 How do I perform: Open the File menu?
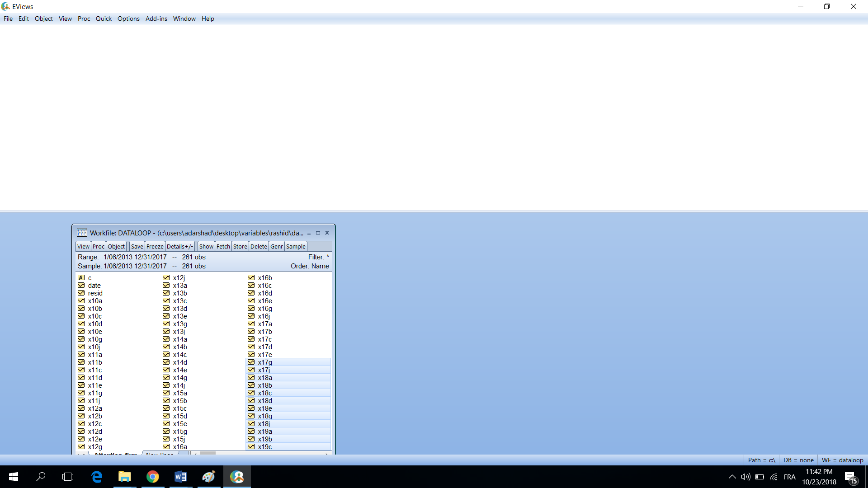[x=8, y=19]
